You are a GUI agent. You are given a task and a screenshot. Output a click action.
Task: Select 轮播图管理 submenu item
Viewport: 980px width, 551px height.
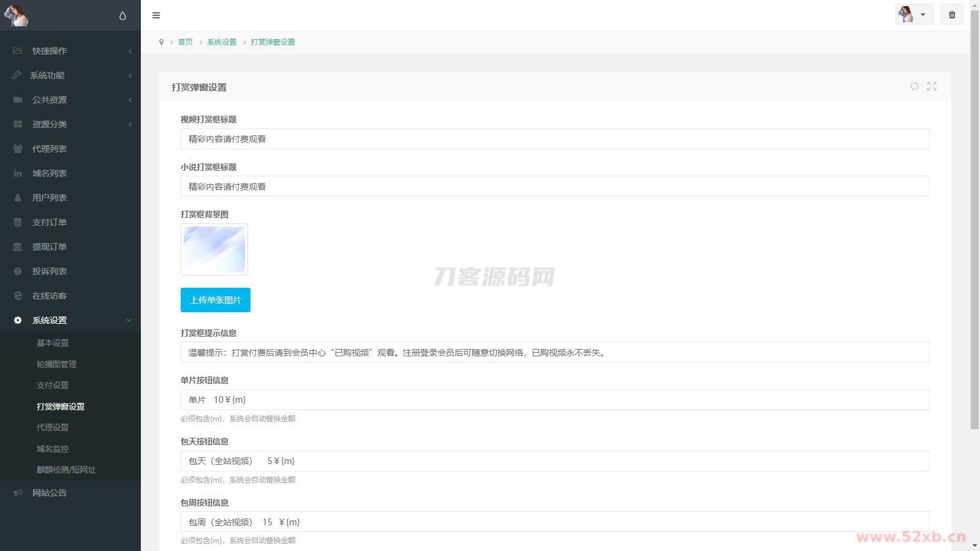[x=56, y=364]
